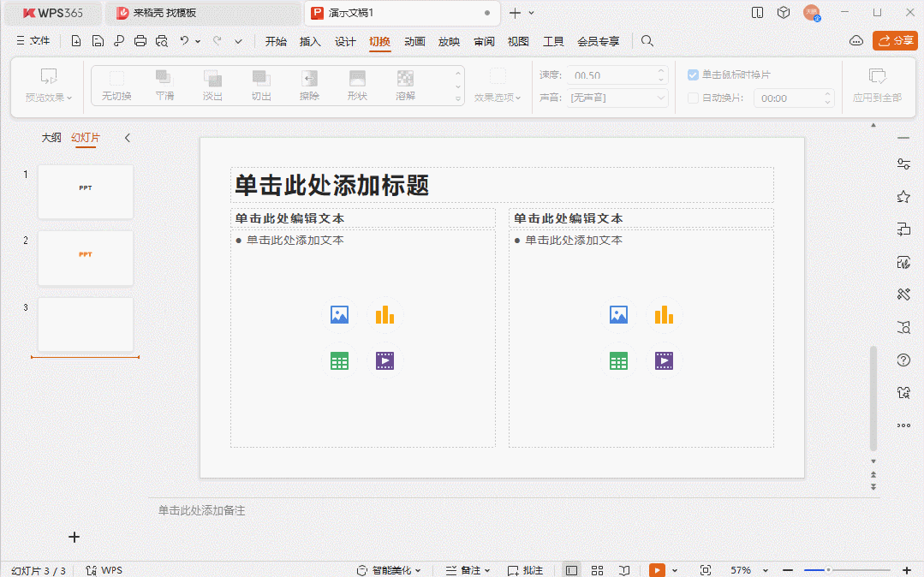Insert table icon in left content placeholder
The height and width of the screenshot is (577, 924).
[339, 360]
